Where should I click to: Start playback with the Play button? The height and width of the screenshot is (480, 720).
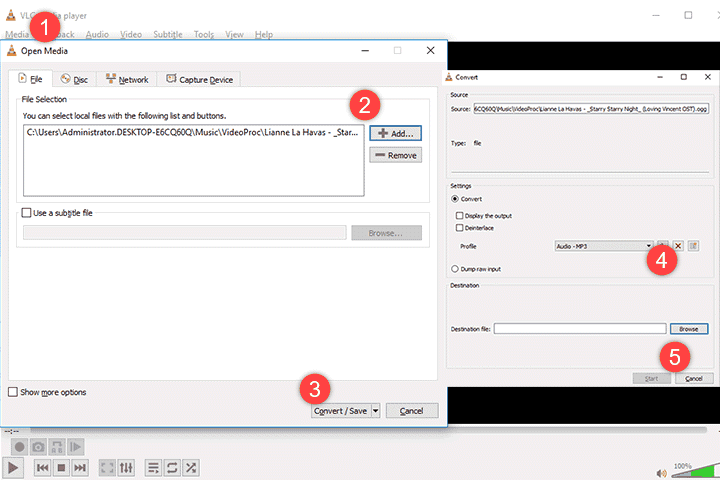click(13, 468)
